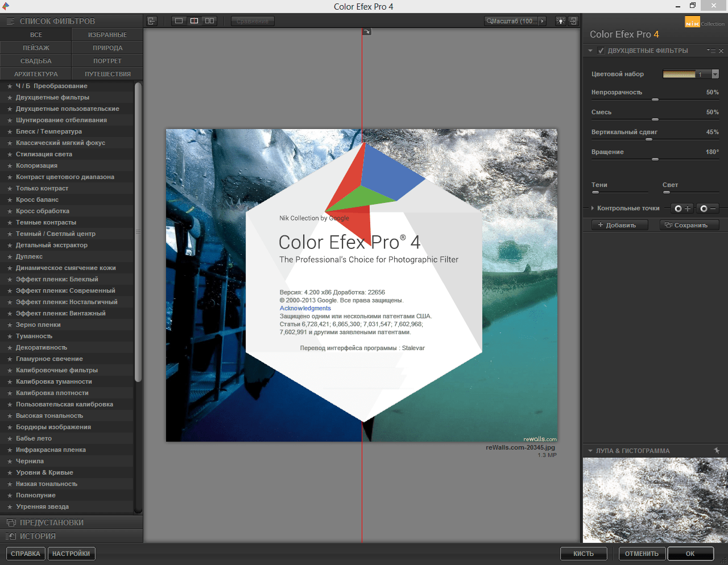Image resolution: width=728 pixels, height=565 pixels.
Task: Add a negative control point
Action: point(708,209)
